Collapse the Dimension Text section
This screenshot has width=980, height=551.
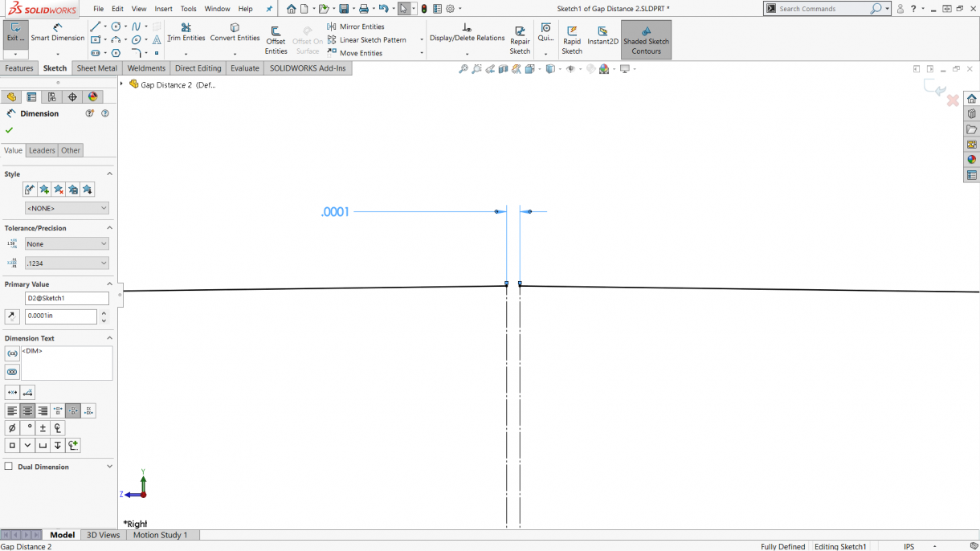[x=109, y=338]
